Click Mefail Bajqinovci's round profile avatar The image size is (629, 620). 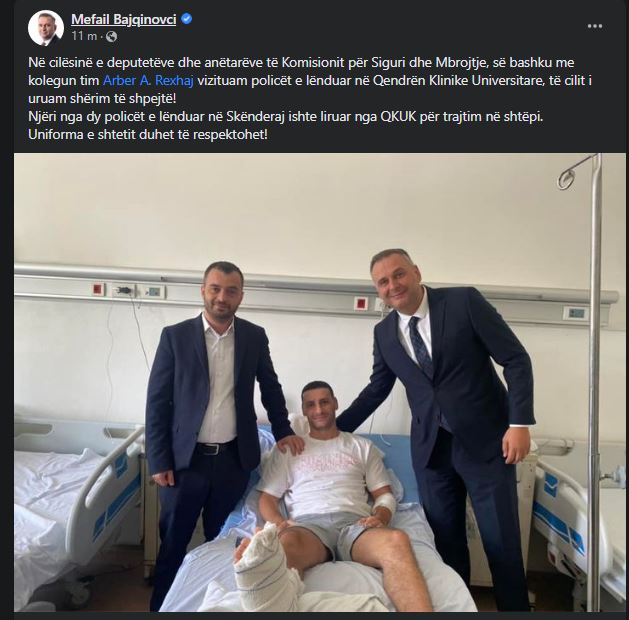tap(46, 28)
